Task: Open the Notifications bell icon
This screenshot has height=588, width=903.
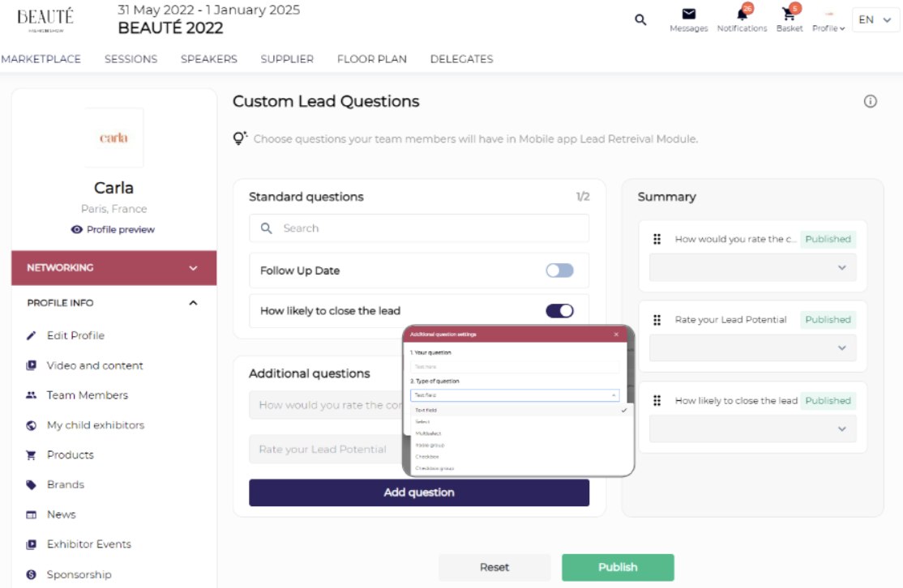Action: [x=742, y=15]
